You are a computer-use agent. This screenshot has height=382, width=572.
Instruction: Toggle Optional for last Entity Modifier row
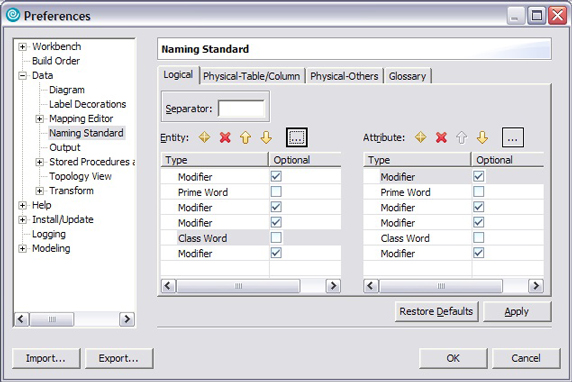pyautogui.click(x=276, y=253)
